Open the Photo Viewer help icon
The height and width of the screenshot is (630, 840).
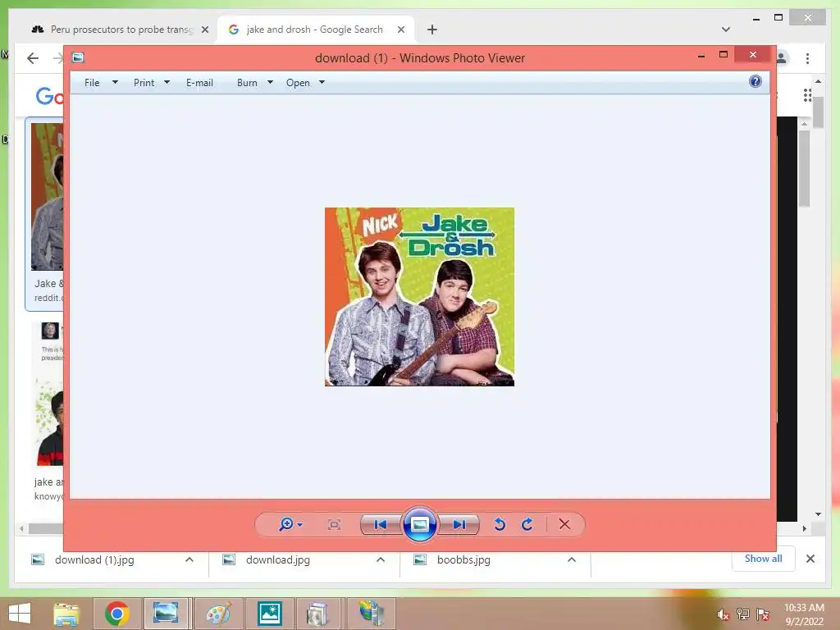pos(756,81)
